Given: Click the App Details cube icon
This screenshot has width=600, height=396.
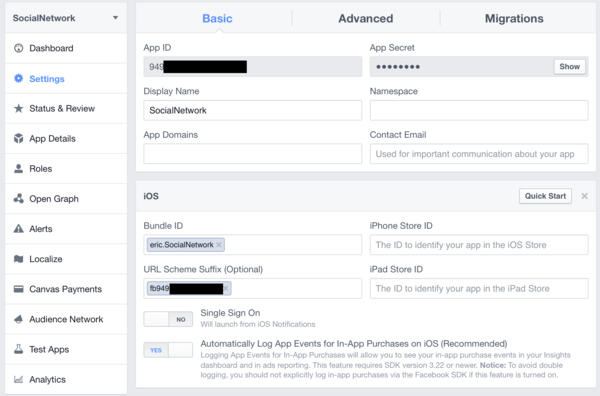Looking at the screenshot, I should pos(18,139).
